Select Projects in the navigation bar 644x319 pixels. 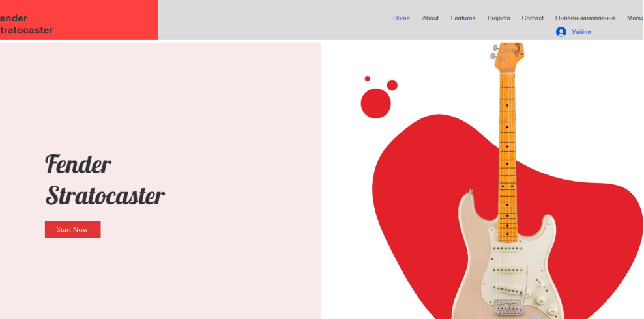pyautogui.click(x=499, y=18)
